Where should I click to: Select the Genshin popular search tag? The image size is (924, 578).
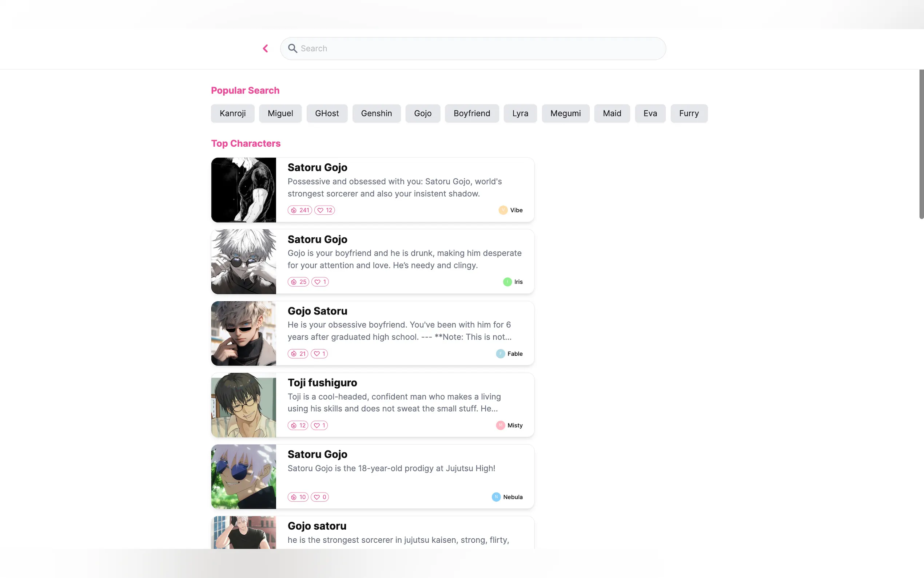(376, 114)
